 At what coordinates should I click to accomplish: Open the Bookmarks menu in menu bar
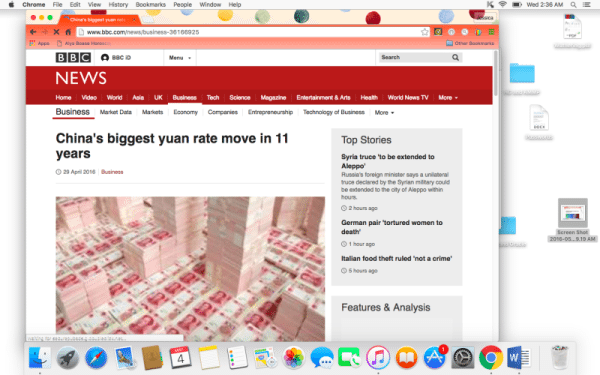click(151, 5)
